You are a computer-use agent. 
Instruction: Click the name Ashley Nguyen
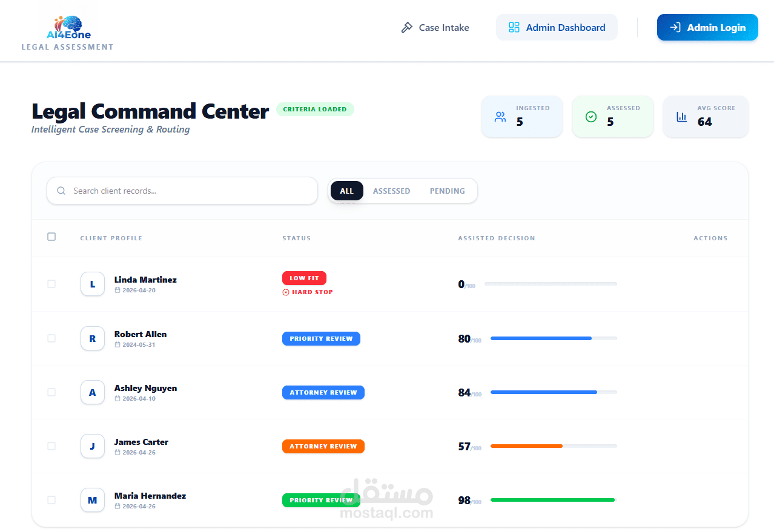click(146, 388)
